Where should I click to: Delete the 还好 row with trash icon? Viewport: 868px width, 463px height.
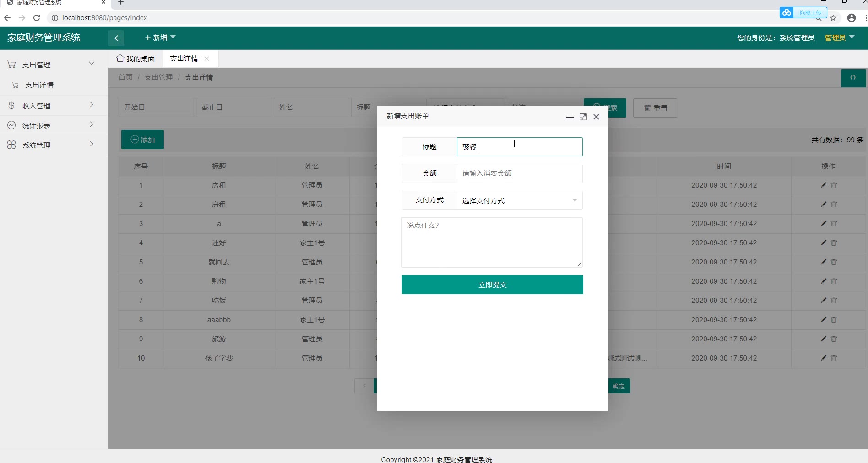pos(834,242)
